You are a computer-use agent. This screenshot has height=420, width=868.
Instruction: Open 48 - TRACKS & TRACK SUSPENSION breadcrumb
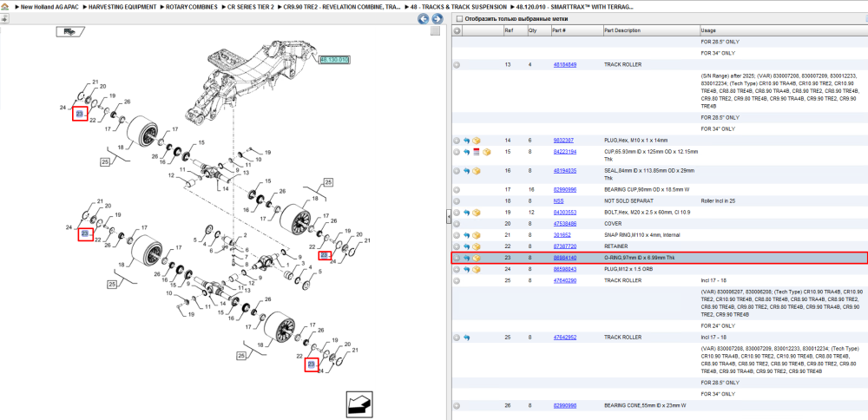click(x=458, y=7)
